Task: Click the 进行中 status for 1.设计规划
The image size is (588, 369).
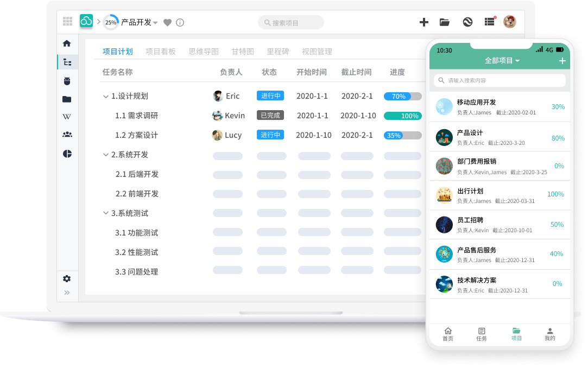Action: pyautogui.click(x=270, y=96)
